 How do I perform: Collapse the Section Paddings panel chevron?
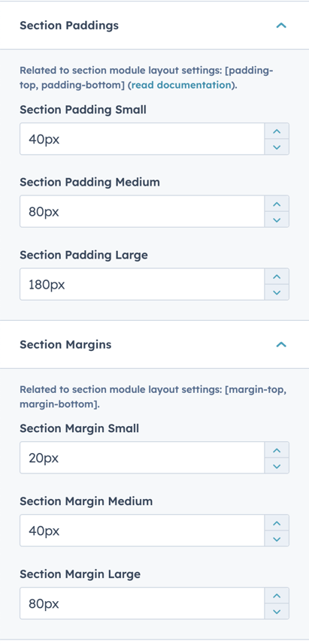tap(281, 26)
